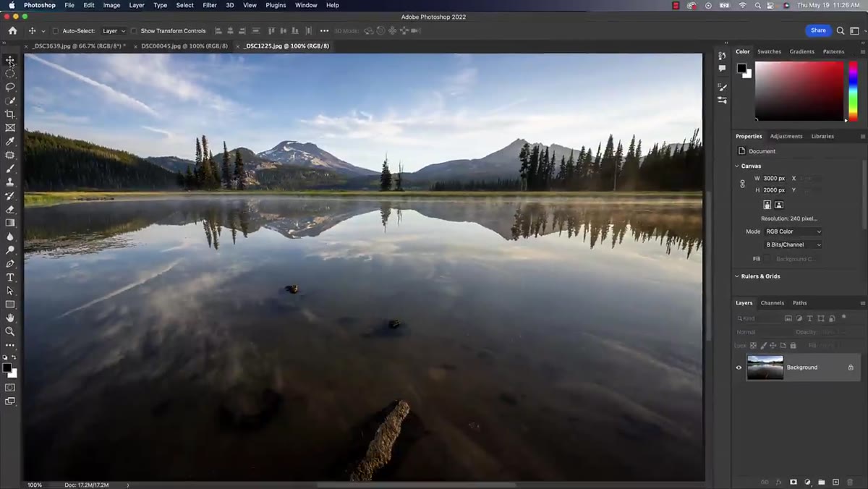Click the Background layer thumbnail
The image size is (868, 489).
[x=765, y=367]
